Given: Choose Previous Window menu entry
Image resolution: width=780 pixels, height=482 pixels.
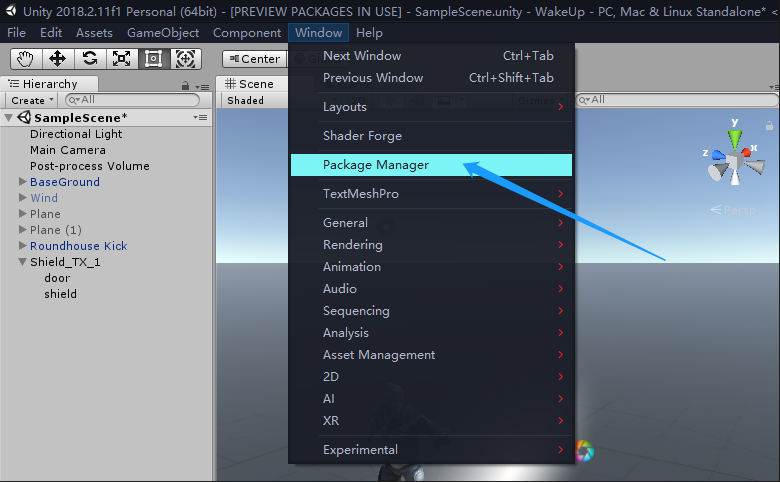Looking at the screenshot, I should click(431, 78).
